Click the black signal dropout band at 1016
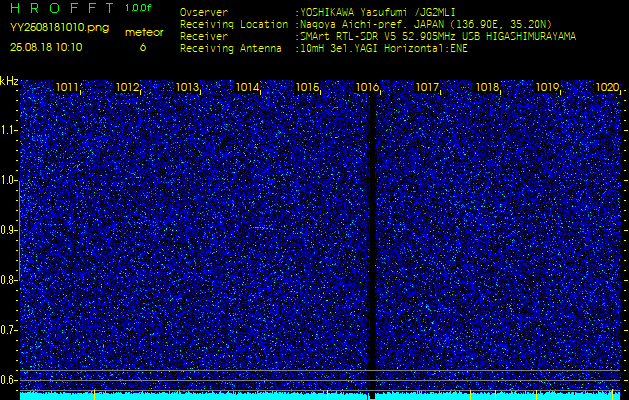Viewport: 629px width, 400px height. click(x=372, y=241)
